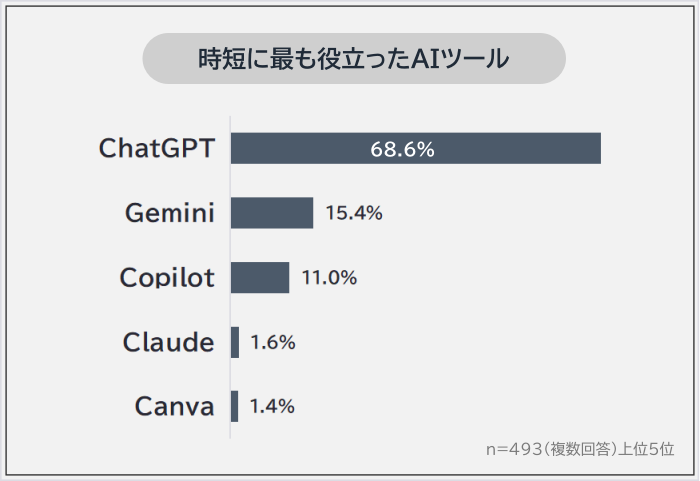Viewport: 700px width, 481px height.
Task: Click the chart title 時短に最も役立ったAIツール
Action: pyautogui.click(x=354, y=58)
